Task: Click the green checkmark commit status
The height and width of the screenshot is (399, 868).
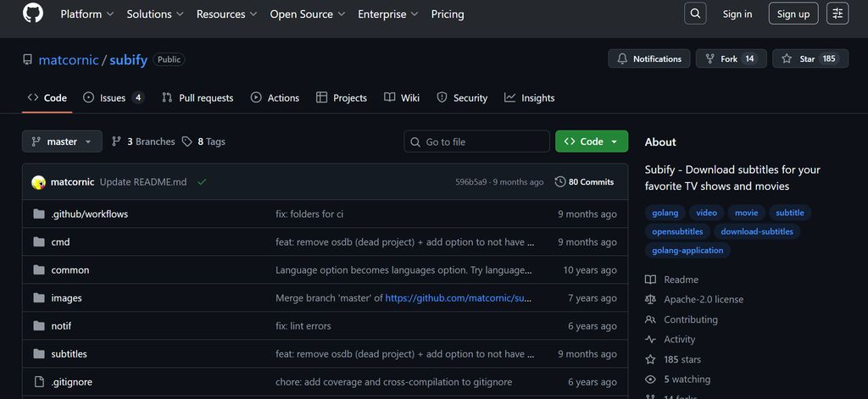Action: point(202,182)
